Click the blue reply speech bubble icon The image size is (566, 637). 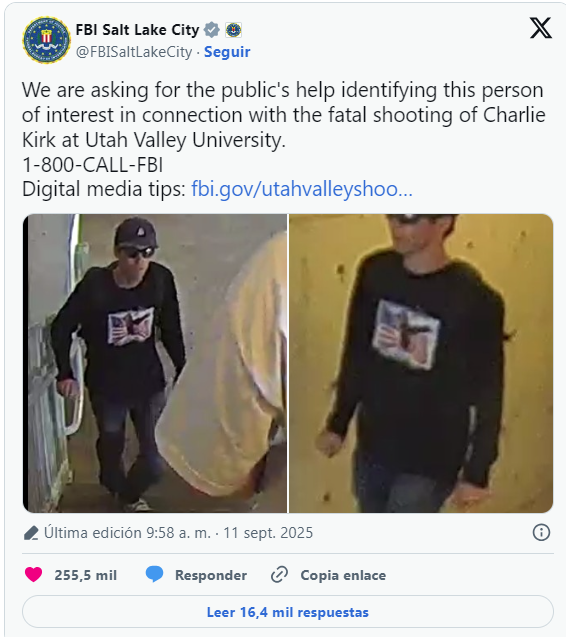[x=154, y=574]
